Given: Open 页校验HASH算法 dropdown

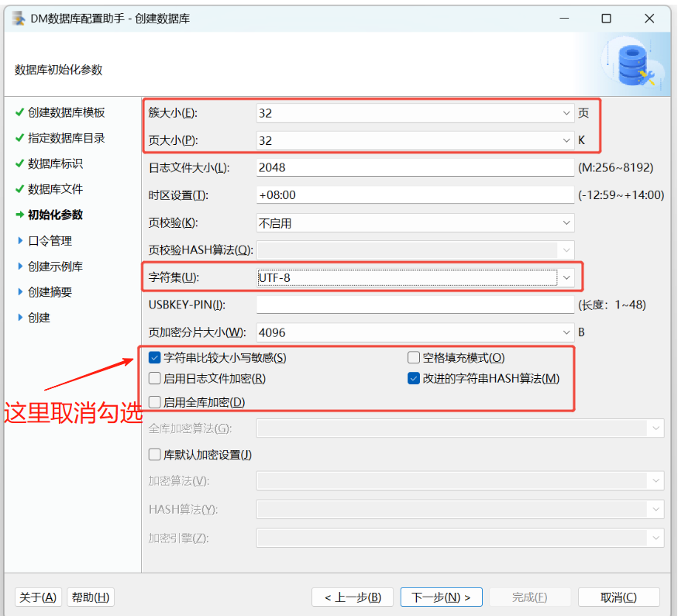Looking at the screenshot, I should pos(415,250).
